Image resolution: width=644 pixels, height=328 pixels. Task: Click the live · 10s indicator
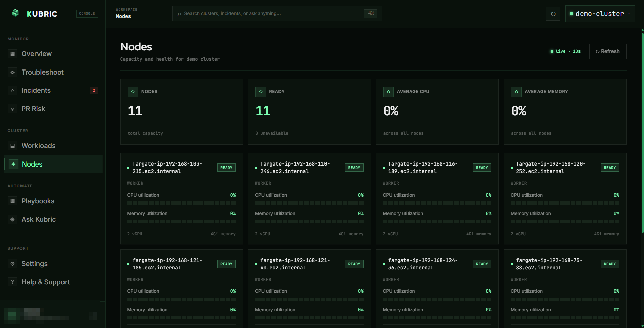pos(565,51)
